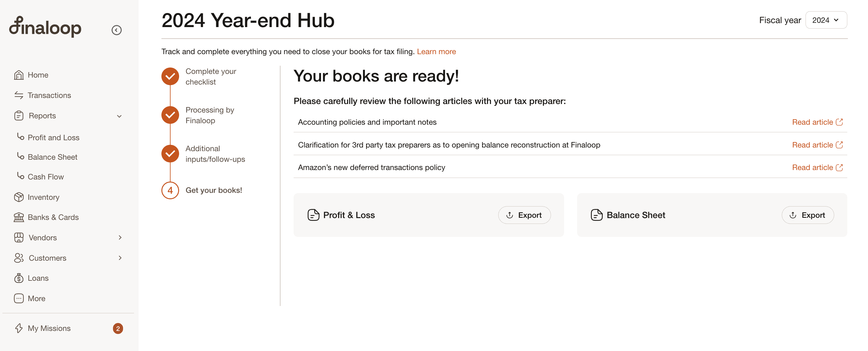Open the Learn more link

click(436, 51)
